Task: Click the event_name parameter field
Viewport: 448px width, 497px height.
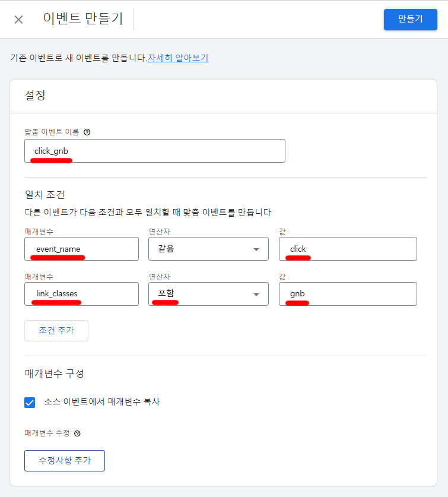Action: coord(81,249)
